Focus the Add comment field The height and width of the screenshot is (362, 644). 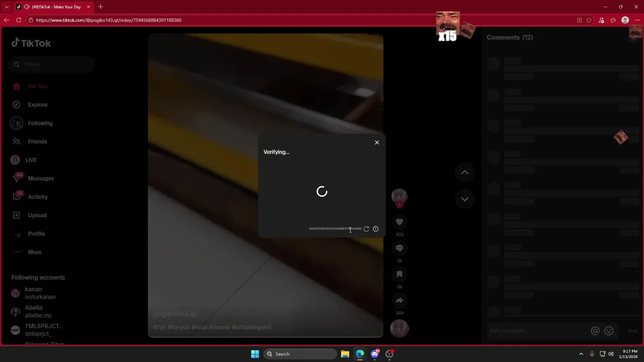tap(536, 331)
